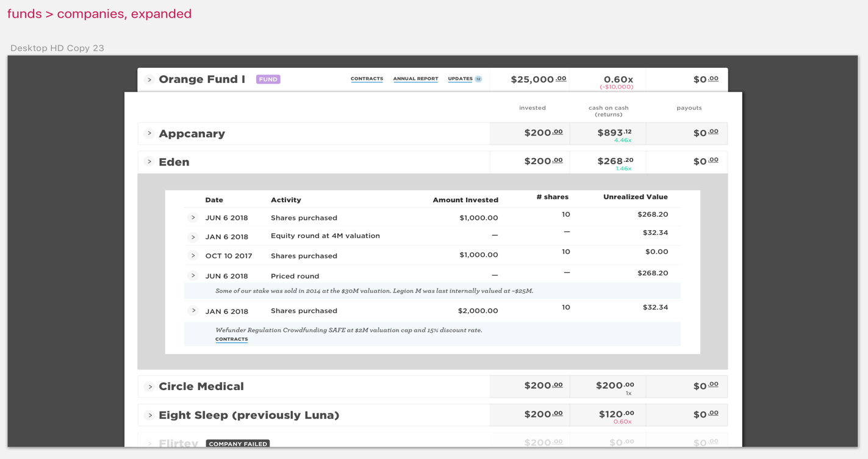Click the Amount Invested column header

pos(465,200)
